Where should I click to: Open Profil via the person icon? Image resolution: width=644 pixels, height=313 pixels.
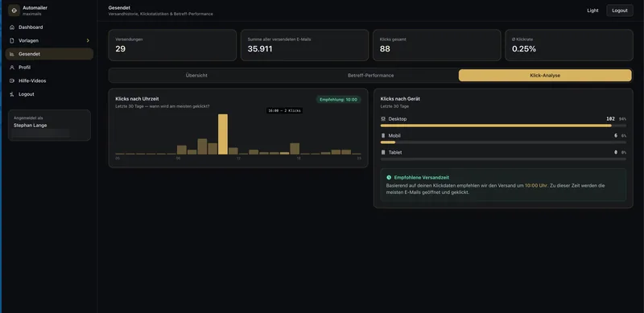click(x=12, y=68)
